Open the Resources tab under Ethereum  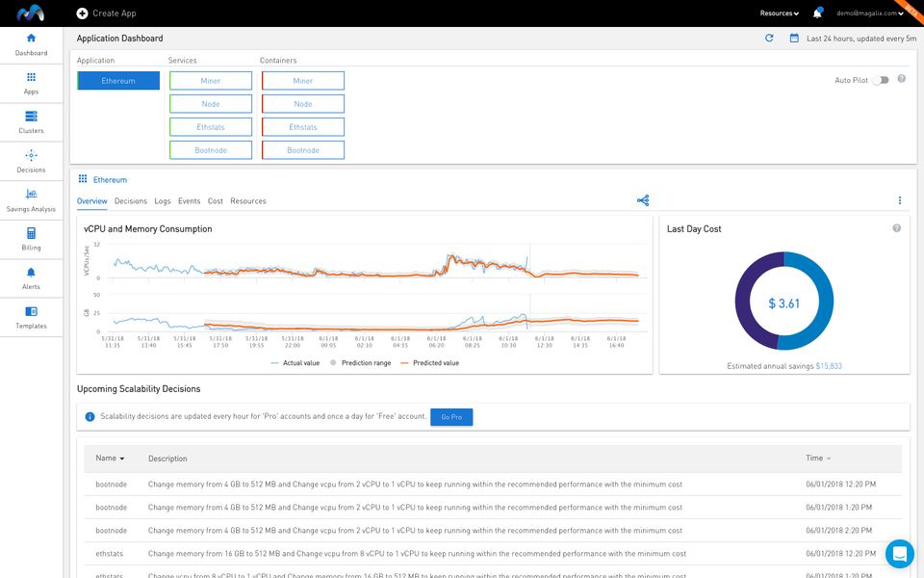tap(248, 201)
